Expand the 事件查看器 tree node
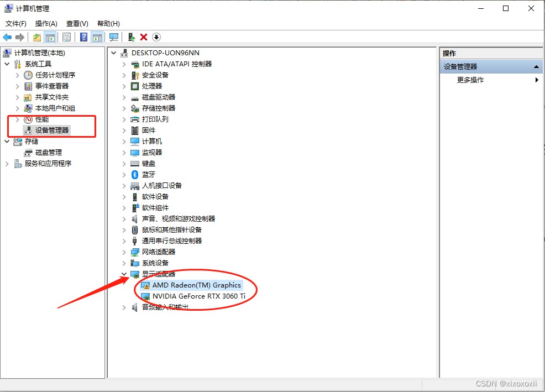Image resolution: width=545 pixels, height=392 pixels. click(x=17, y=86)
